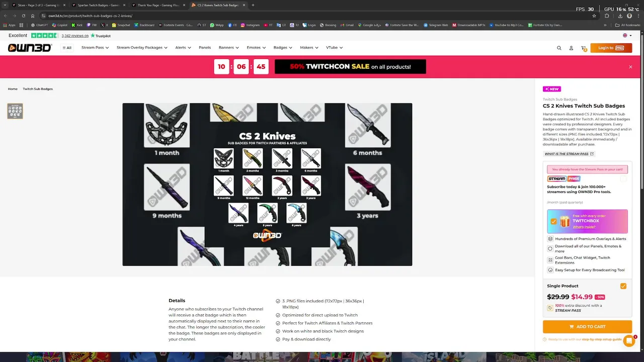Bookmark this page with star icon

594,16
